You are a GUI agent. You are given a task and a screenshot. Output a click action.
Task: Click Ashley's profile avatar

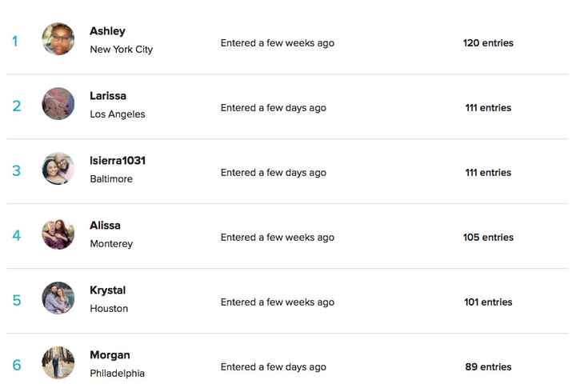58,39
